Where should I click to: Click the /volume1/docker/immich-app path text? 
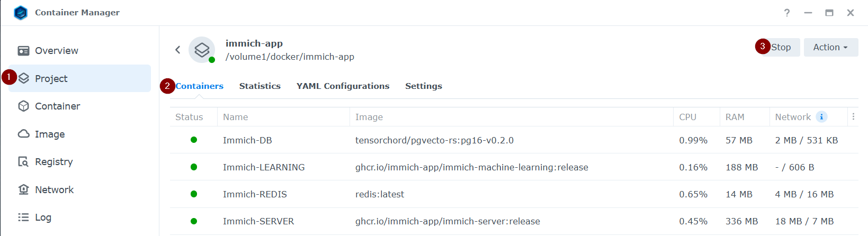290,57
